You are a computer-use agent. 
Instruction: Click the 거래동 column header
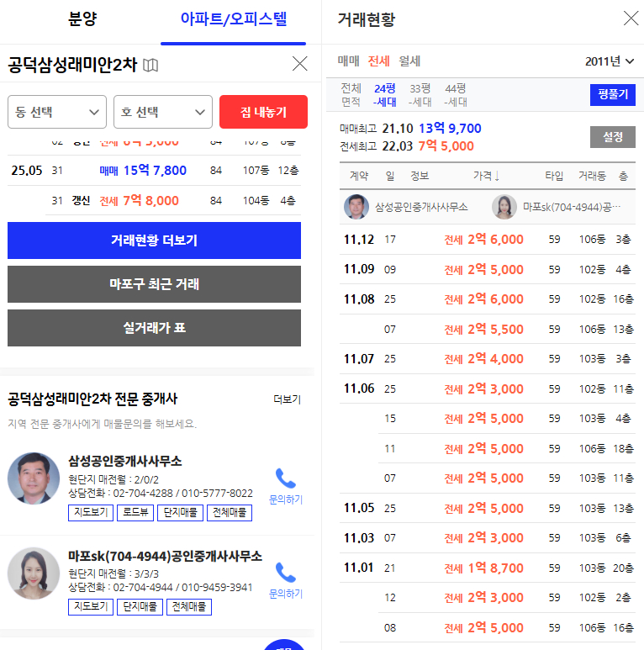592,177
